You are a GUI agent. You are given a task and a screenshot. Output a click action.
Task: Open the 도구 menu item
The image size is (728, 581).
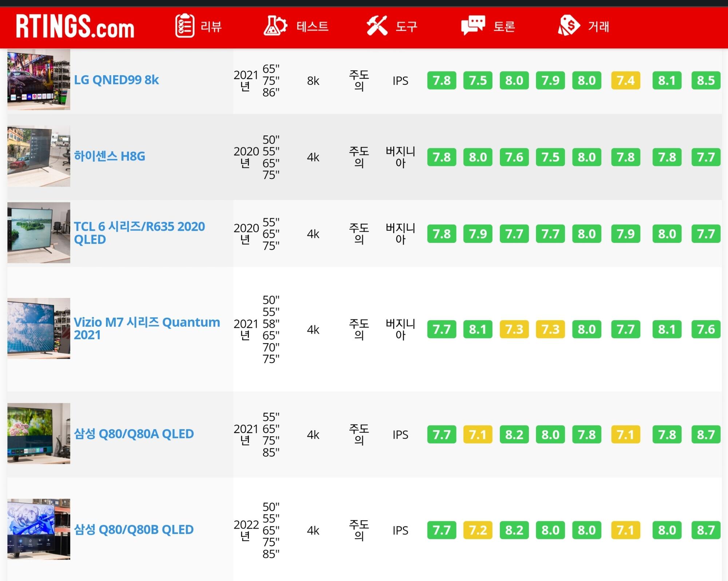[406, 27]
